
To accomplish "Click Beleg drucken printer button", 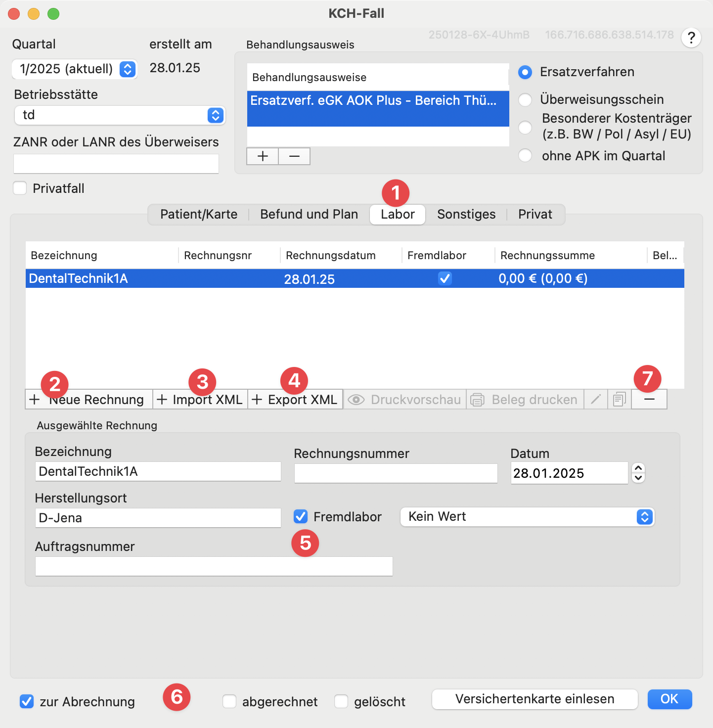I will tap(525, 399).
